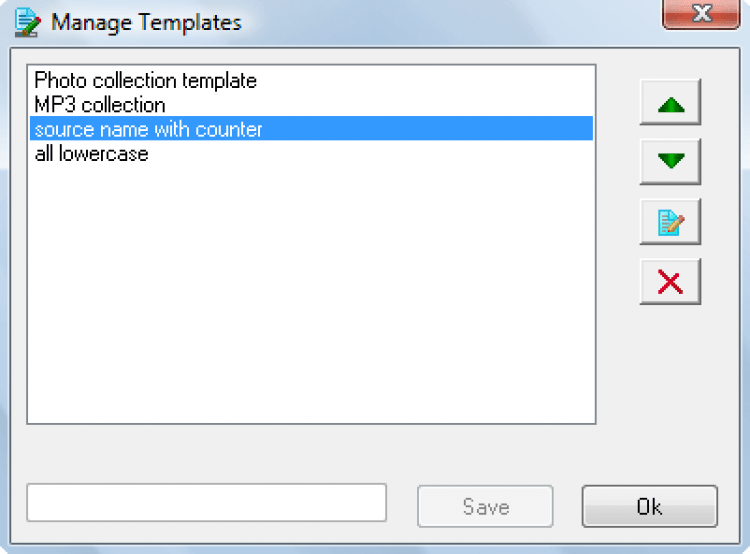Rename template using the blue document-pencil button

(x=670, y=222)
